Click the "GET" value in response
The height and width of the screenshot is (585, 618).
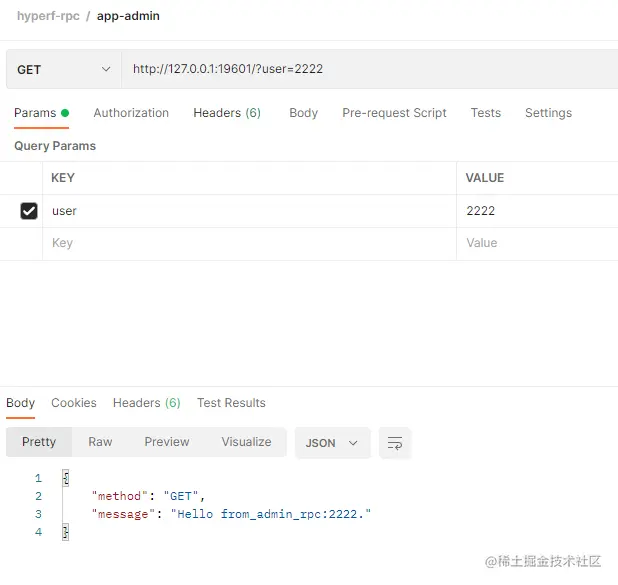point(181,496)
